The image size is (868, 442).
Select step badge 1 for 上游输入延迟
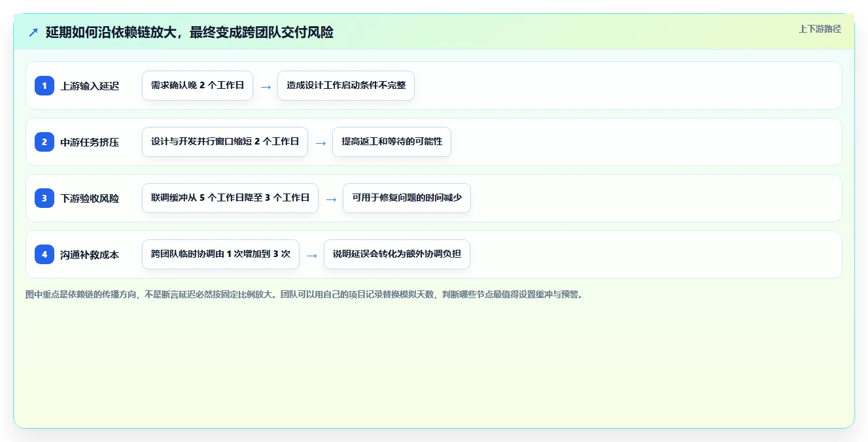[x=44, y=86]
